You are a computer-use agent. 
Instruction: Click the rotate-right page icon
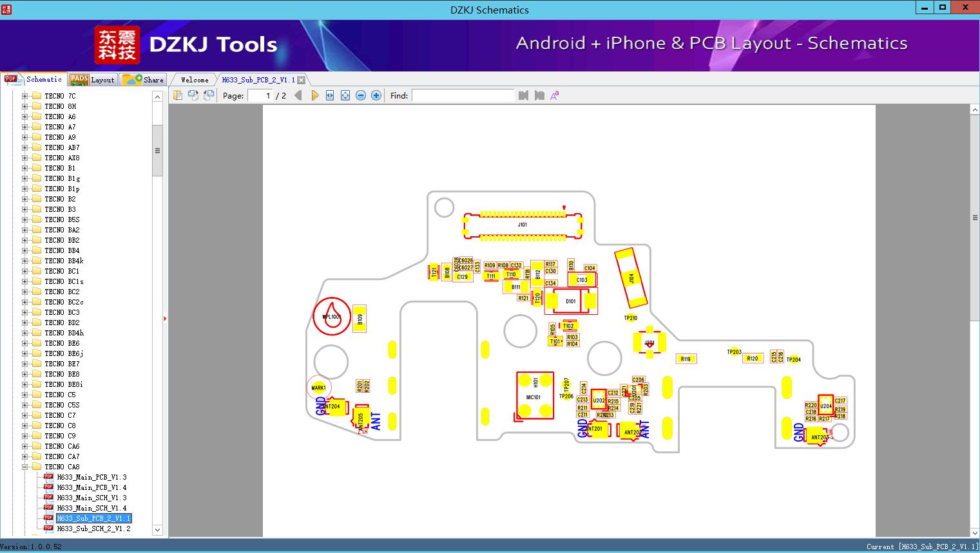209,95
